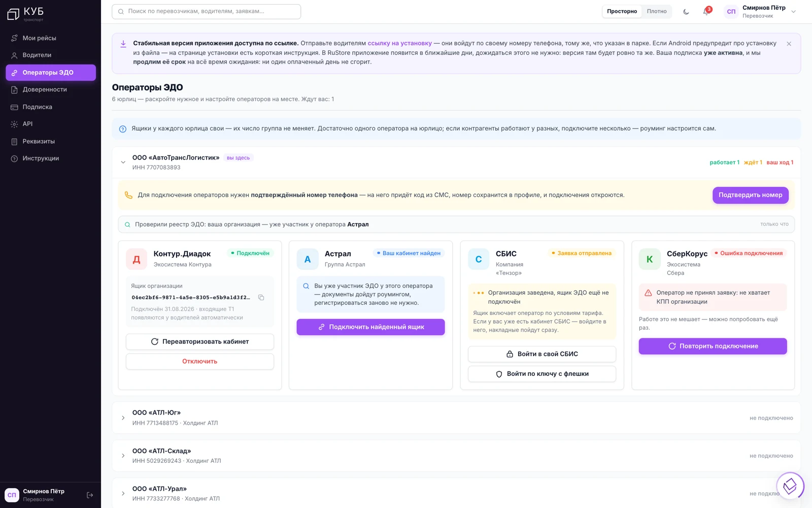This screenshot has height=508, width=812.
Task: Click the только что timestamp
Action: click(774, 225)
